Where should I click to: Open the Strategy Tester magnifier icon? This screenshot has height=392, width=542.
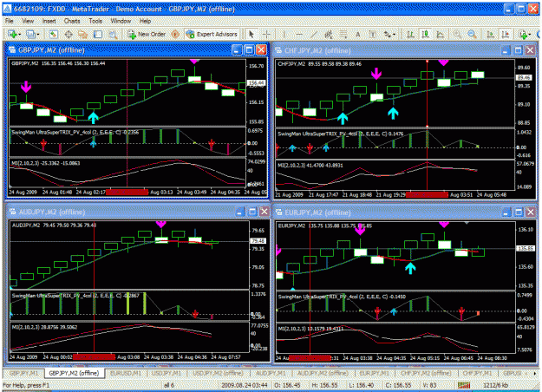point(113,34)
